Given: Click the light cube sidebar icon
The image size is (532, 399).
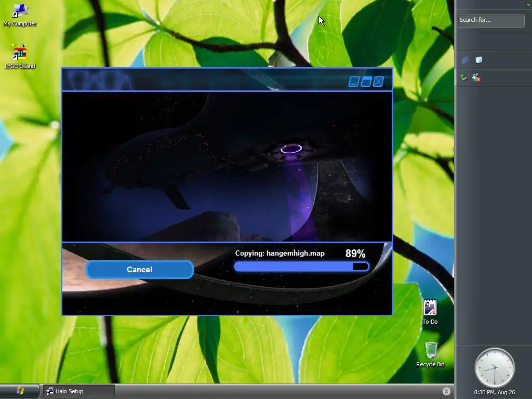Looking at the screenshot, I should (478, 60).
